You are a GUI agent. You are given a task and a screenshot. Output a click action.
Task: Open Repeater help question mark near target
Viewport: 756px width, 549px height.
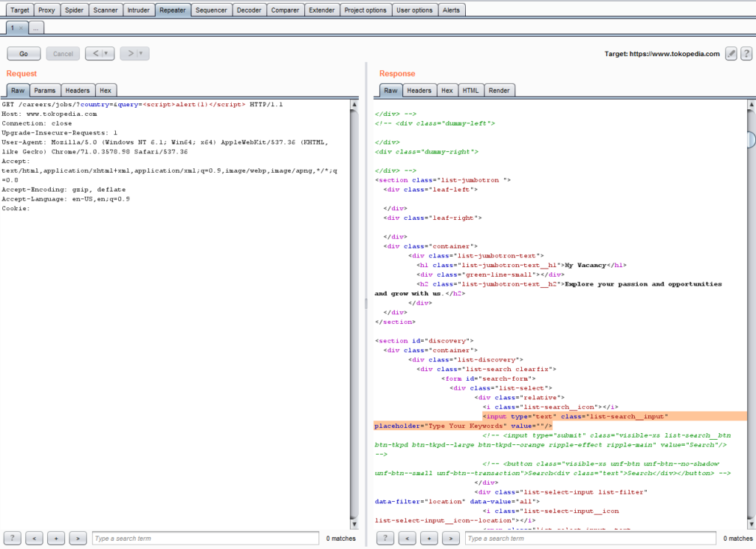point(746,54)
